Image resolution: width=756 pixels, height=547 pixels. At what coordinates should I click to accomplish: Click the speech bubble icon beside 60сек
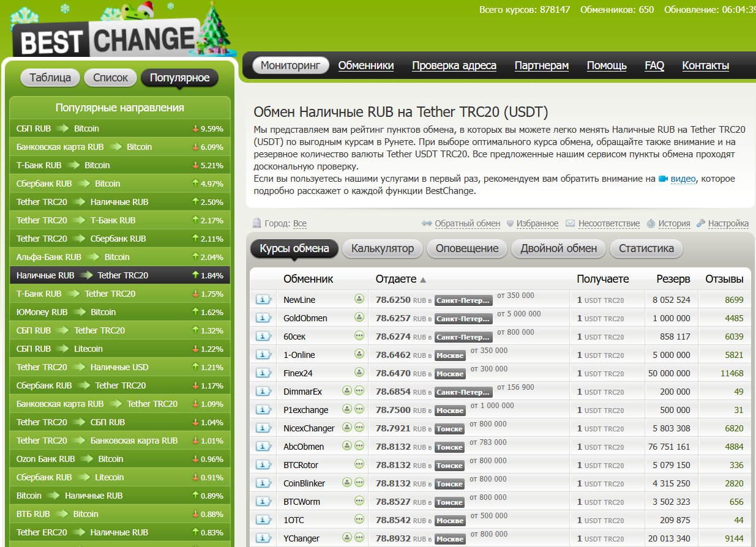pos(359,337)
